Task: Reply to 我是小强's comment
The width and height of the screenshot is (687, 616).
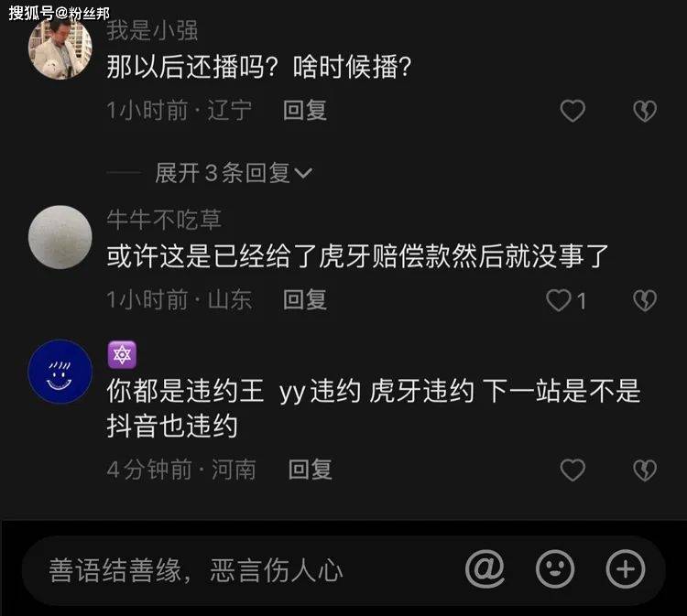Action: (x=305, y=111)
